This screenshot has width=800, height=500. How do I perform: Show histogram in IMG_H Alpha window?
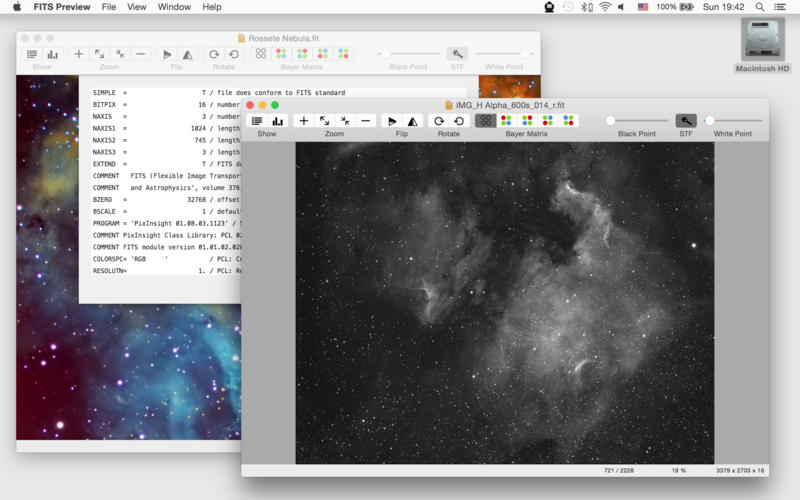tap(278, 121)
